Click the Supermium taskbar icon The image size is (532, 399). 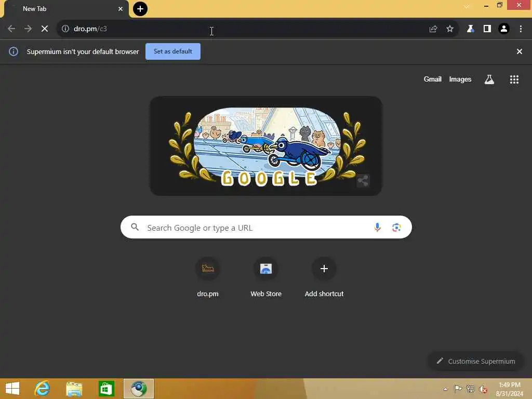tap(138, 389)
